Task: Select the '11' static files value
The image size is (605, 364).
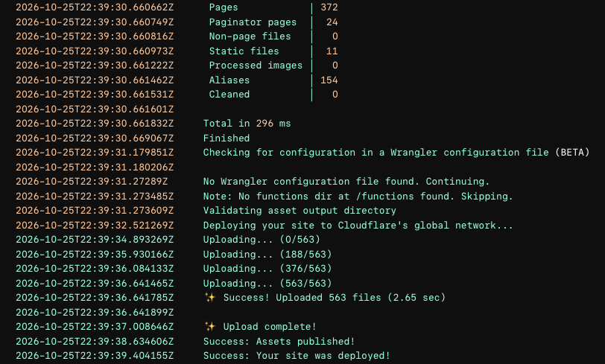Action: click(x=332, y=51)
